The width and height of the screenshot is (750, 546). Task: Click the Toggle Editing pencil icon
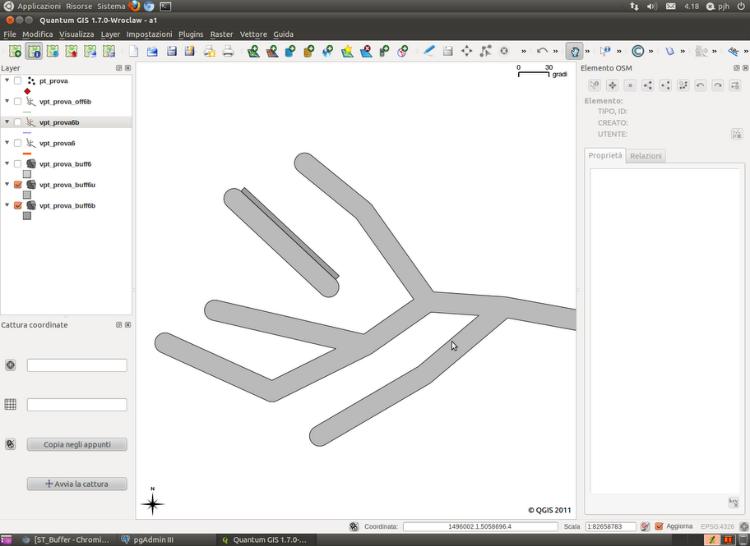(x=429, y=51)
